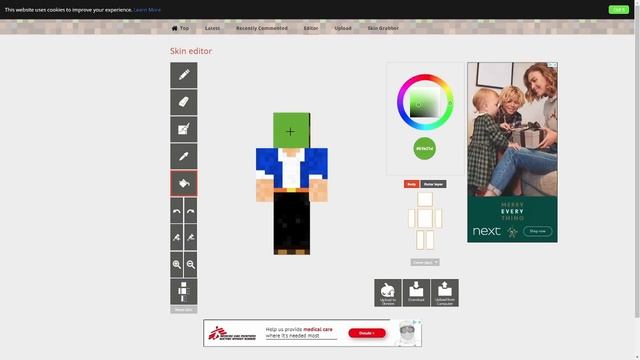Toggle torso part in body selector

click(x=425, y=218)
